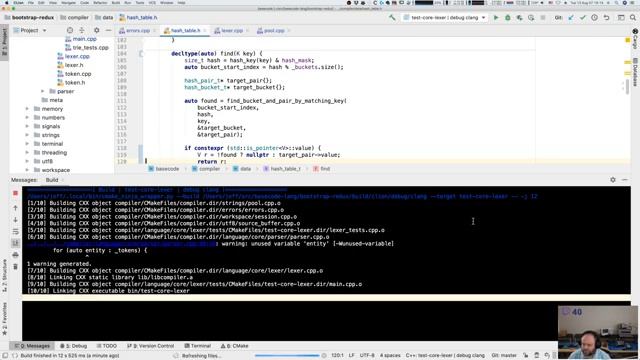
Task: Click Git: master branch in status bar
Action: pos(504,356)
